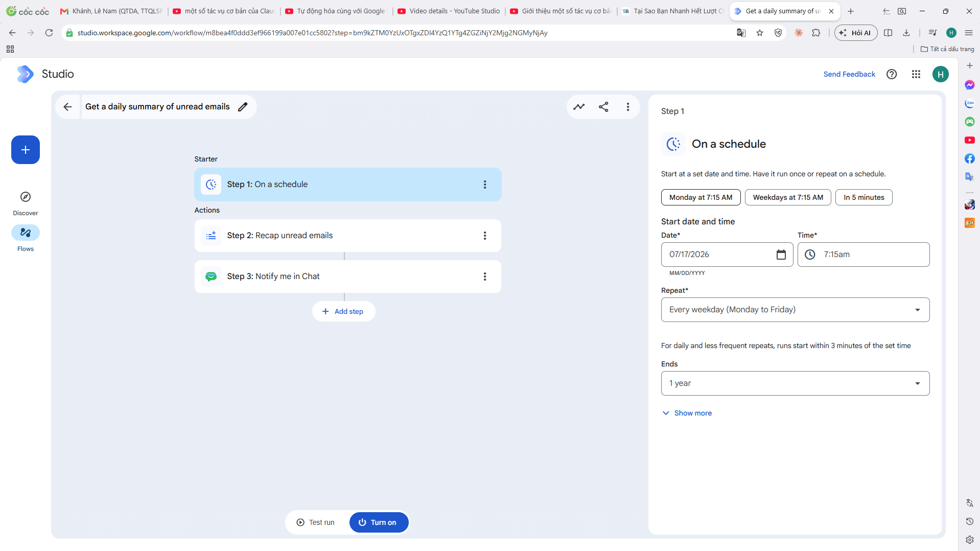Reload the current page

click(x=49, y=33)
